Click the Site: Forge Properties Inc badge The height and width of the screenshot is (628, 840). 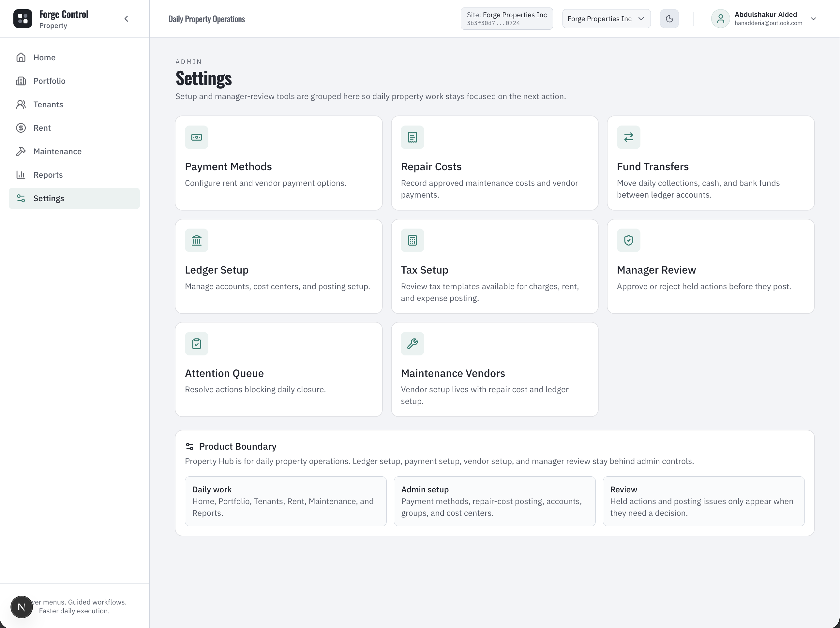click(x=507, y=19)
